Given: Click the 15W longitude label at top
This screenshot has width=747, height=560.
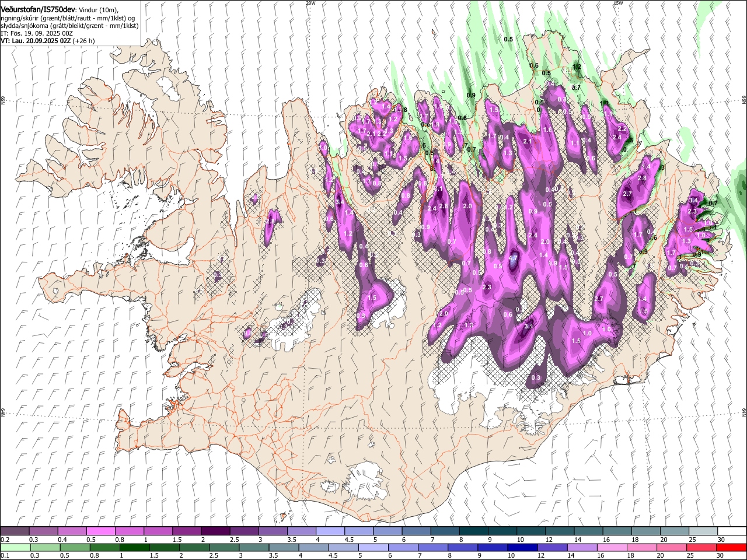Looking at the screenshot, I should tap(618, 3).
